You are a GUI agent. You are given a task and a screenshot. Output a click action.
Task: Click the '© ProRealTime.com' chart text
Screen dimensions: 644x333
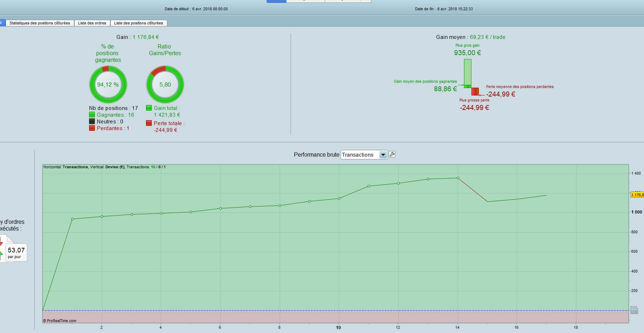click(x=59, y=321)
